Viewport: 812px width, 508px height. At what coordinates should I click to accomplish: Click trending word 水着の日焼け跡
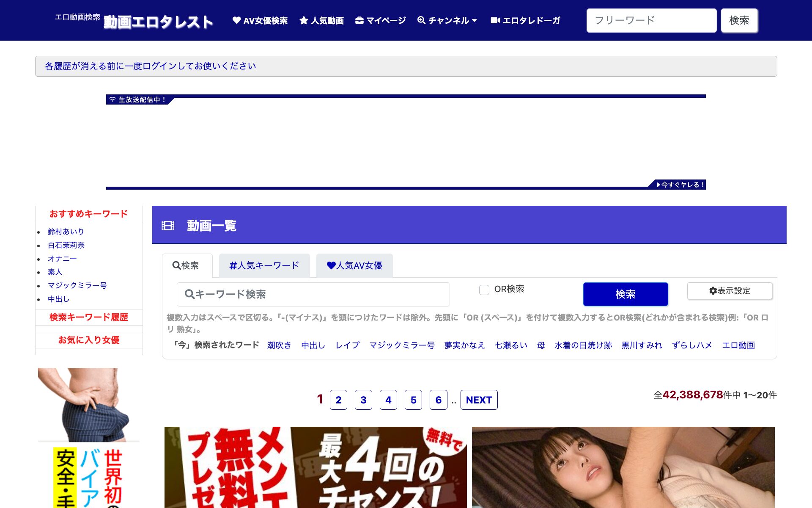(x=583, y=345)
